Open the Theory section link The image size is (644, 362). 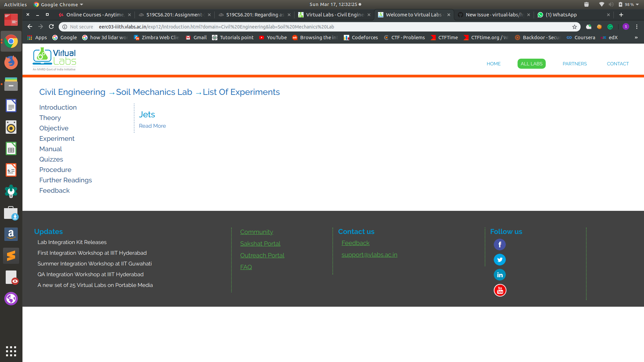50,118
